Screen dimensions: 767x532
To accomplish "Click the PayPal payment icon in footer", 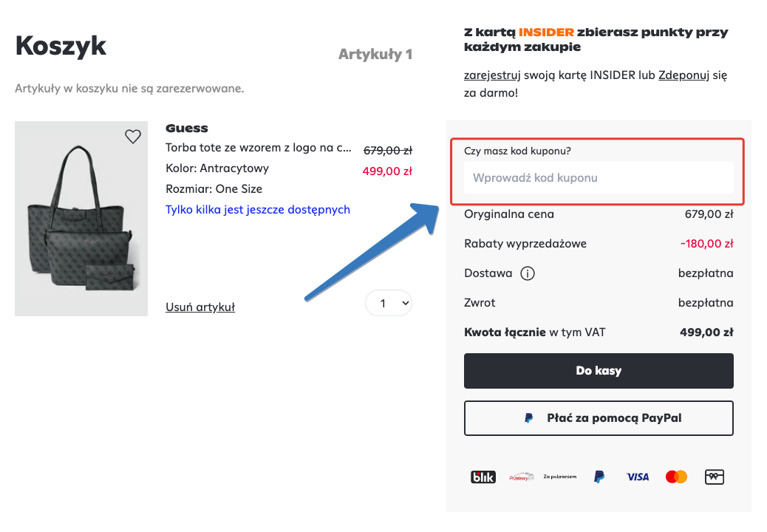I will coord(599,477).
